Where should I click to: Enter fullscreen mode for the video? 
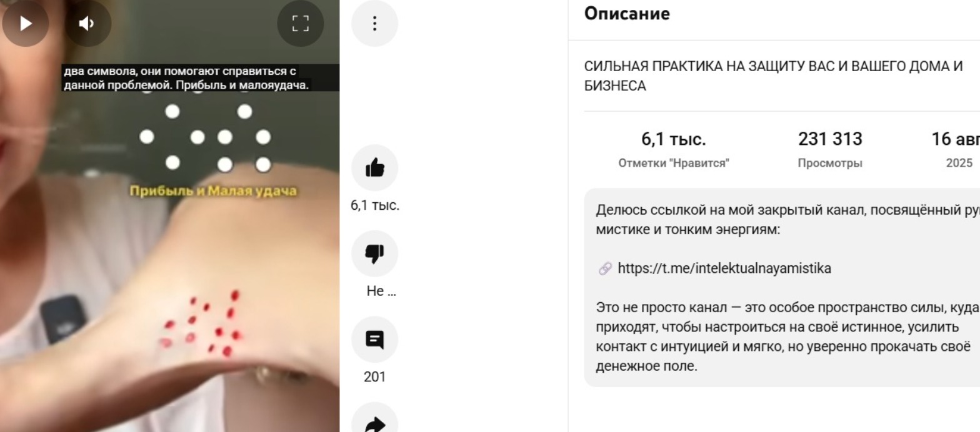click(301, 23)
